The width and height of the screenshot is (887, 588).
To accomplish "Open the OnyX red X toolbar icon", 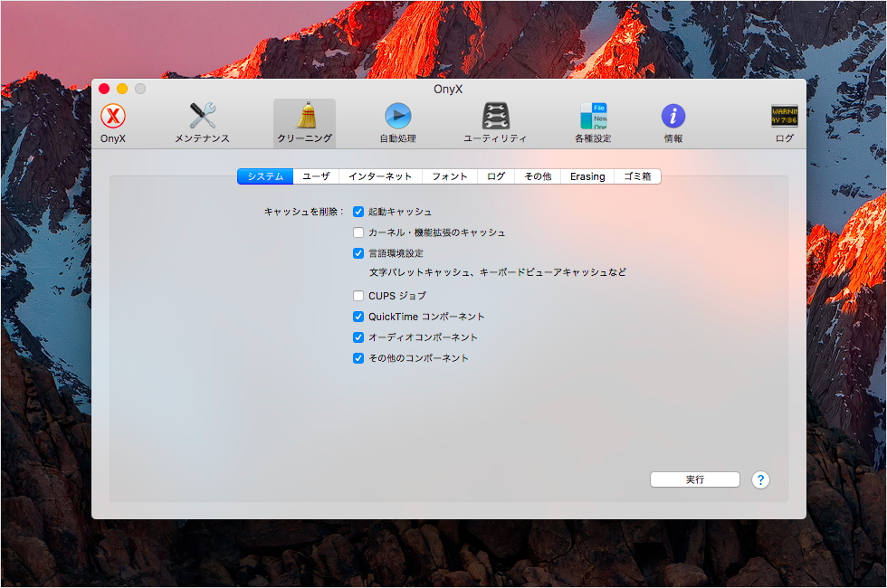I will point(113,117).
